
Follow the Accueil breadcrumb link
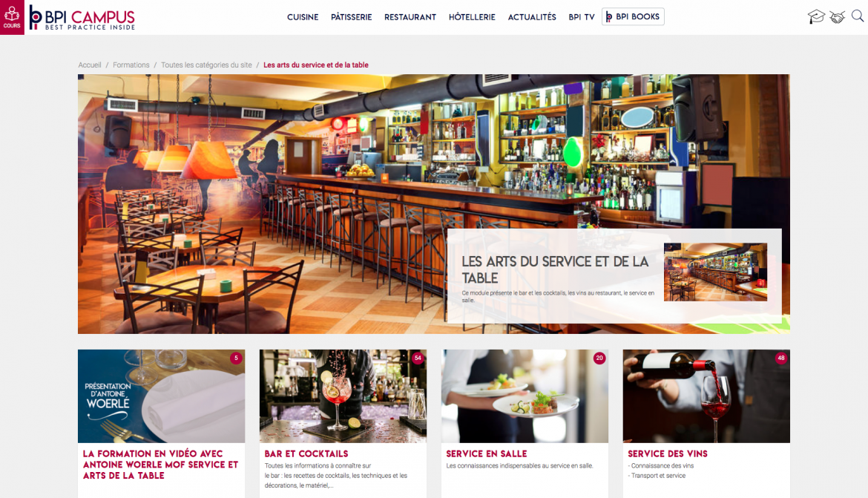90,65
